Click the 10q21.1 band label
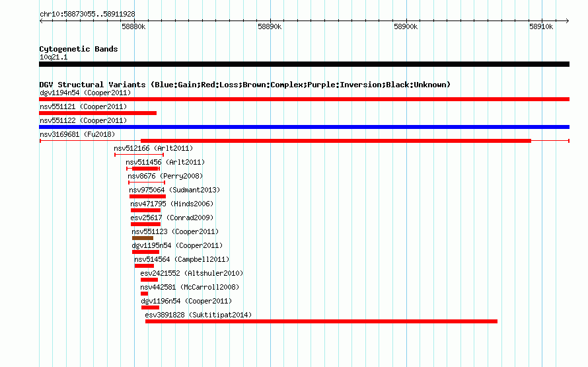 point(54,57)
